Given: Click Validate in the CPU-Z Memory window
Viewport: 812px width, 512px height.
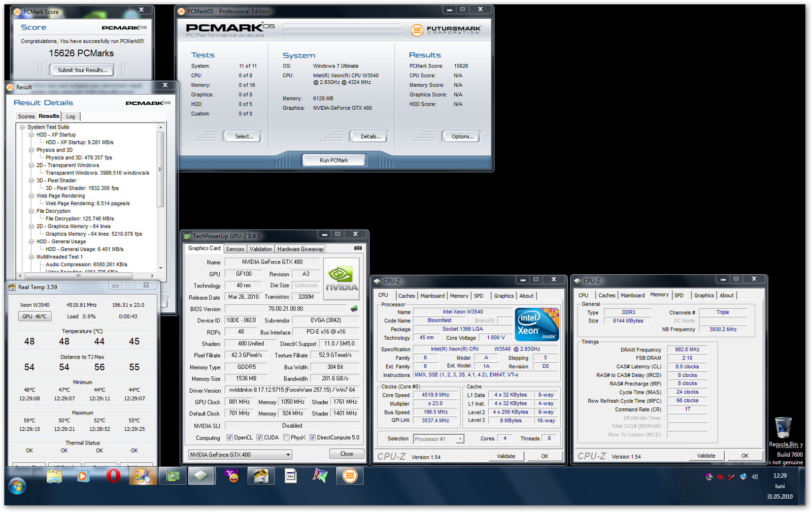Looking at the screenshot, I should [706, 456].
